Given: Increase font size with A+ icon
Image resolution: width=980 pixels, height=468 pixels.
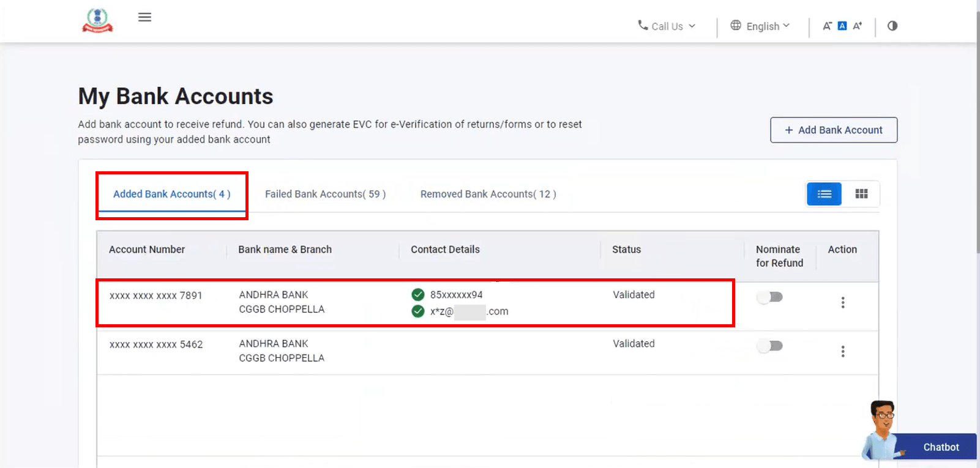Looking at the screenshot, I should click(x=858, y=26).
